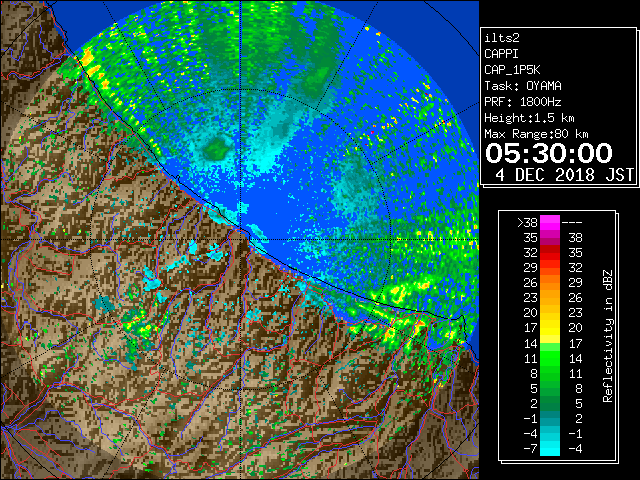Pick the magenta swatch atop the color scale
Screen dimensions: 640x480
(x=550, y=223)
